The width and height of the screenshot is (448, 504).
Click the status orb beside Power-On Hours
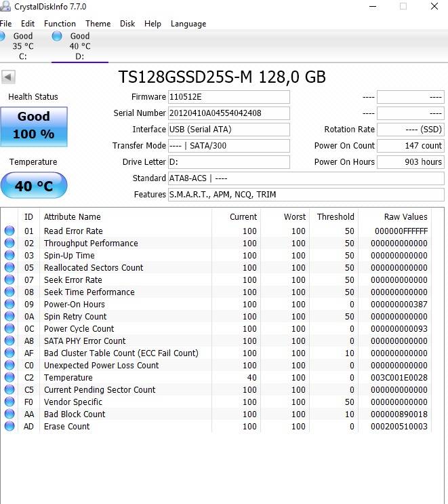tap(9, 305)
